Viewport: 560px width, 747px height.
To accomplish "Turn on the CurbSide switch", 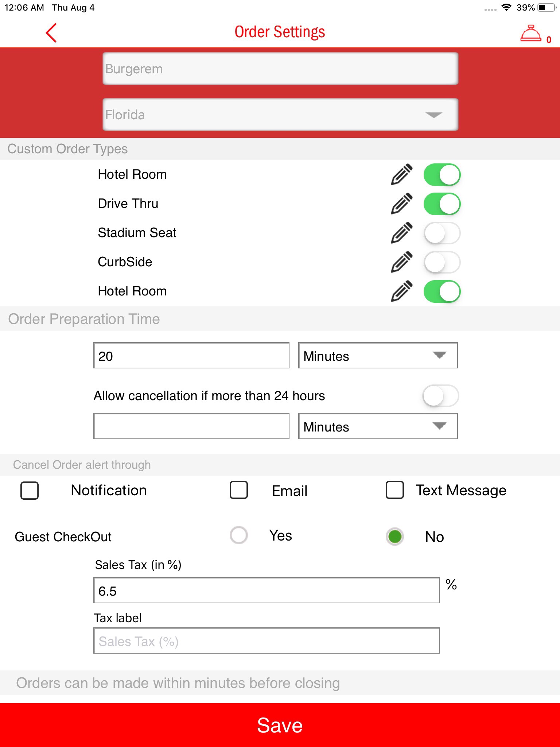I will [442, 262].
